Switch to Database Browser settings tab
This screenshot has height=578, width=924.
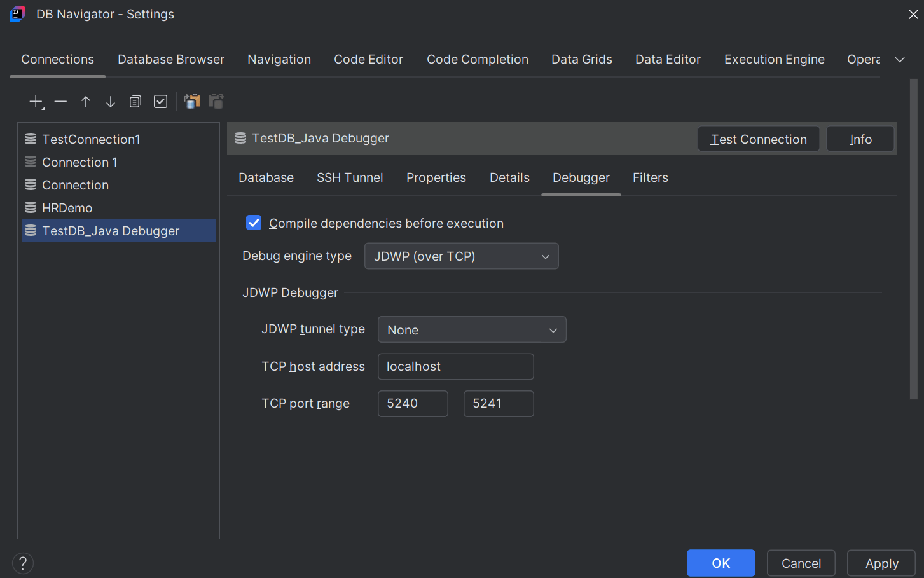[171, 59]
